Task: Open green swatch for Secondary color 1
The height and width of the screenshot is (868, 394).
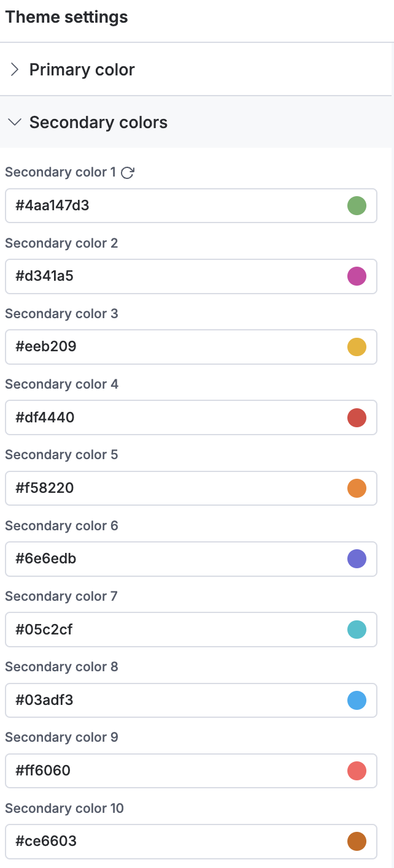Action: click(x=357, y=205)
